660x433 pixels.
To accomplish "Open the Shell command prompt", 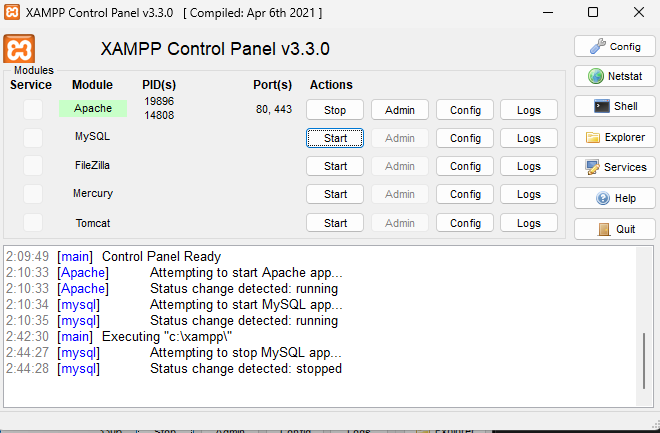I will click(614, 106).
